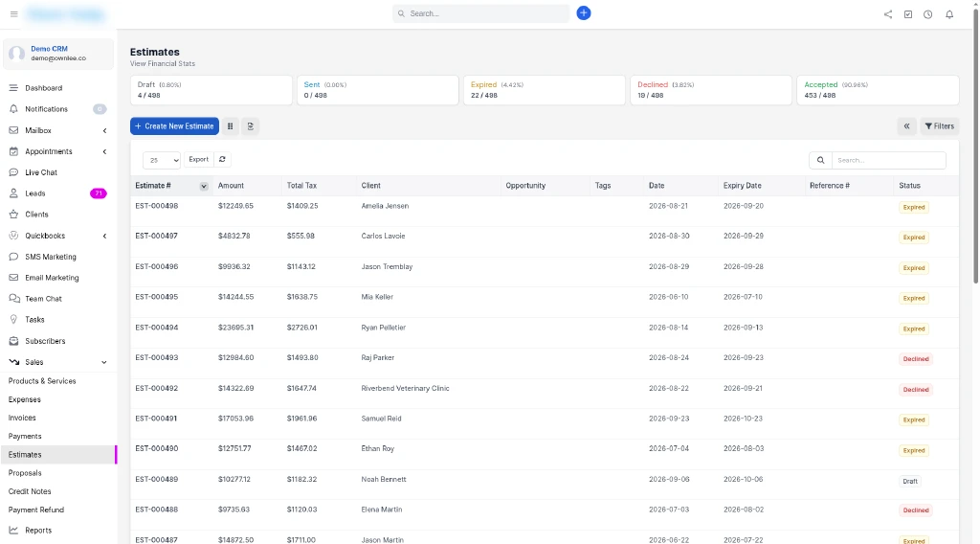Click date 2026-09-23 for EST-000491
980x544 pixels.
tap(669, 419)
